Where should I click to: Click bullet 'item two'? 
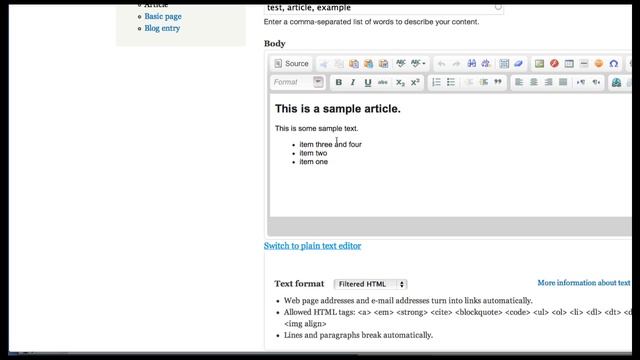click(x=313, y=153)
